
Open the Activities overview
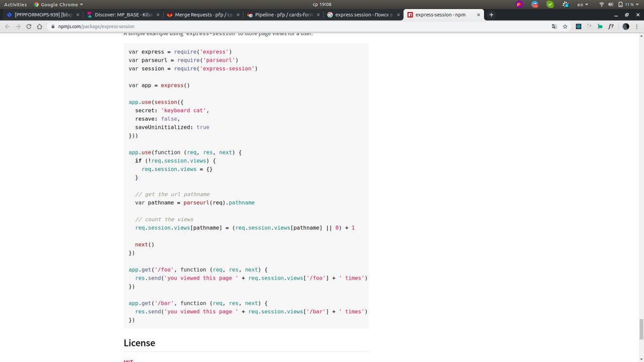click(16, 5)
